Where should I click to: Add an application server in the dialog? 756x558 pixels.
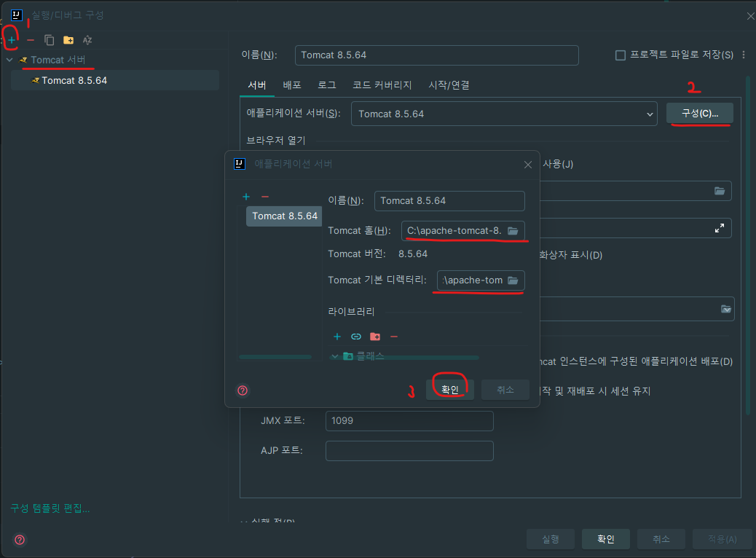point(246,197)
